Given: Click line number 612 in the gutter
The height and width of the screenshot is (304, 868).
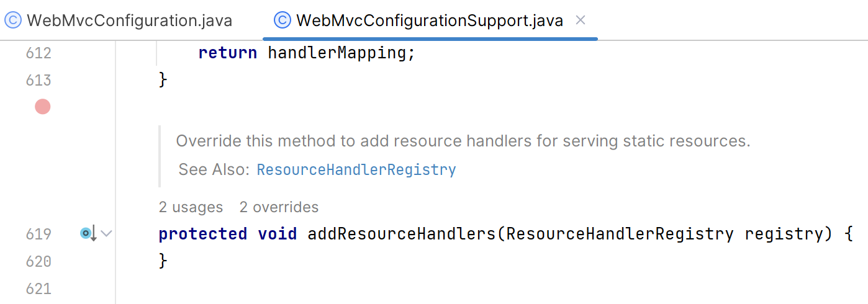Looking at the screenshot, I should pyautogui.click(x=38, y=53).
